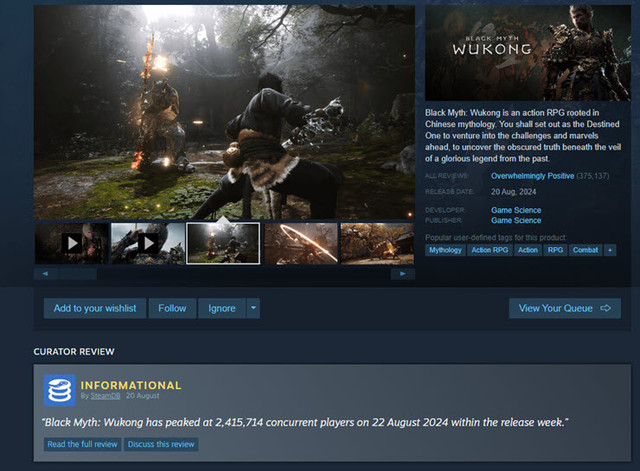Open the autumn temple battle screenshot thumbnail

point(378,243)
